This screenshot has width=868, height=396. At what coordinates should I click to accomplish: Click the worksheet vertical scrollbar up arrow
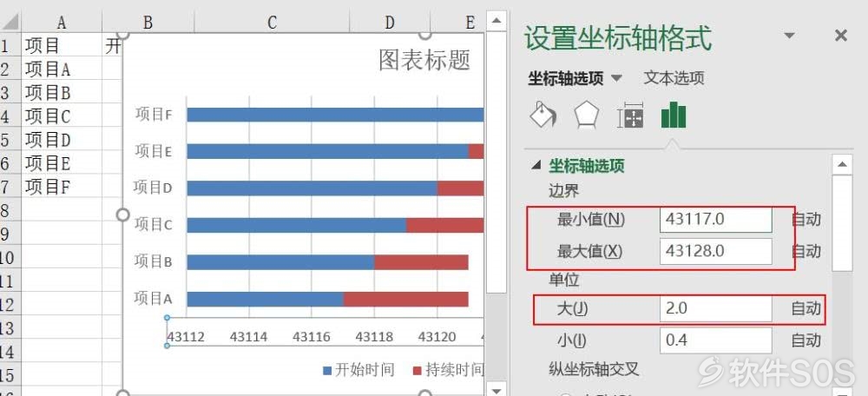pos(496,21)
